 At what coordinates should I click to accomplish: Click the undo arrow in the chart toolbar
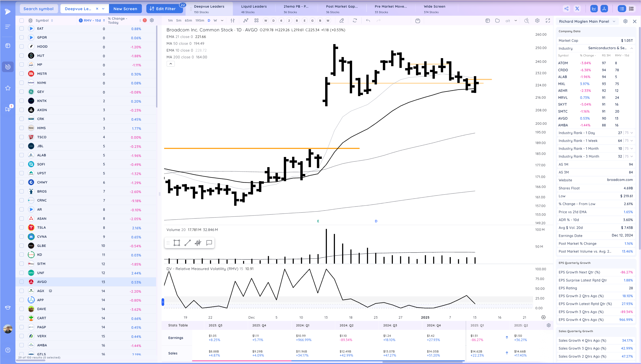(x=368, y=21)
